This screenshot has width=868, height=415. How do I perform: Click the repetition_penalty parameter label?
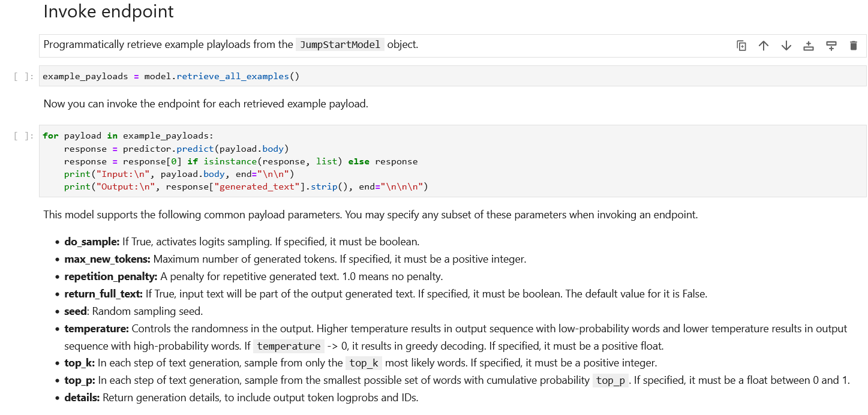point(110,276)
